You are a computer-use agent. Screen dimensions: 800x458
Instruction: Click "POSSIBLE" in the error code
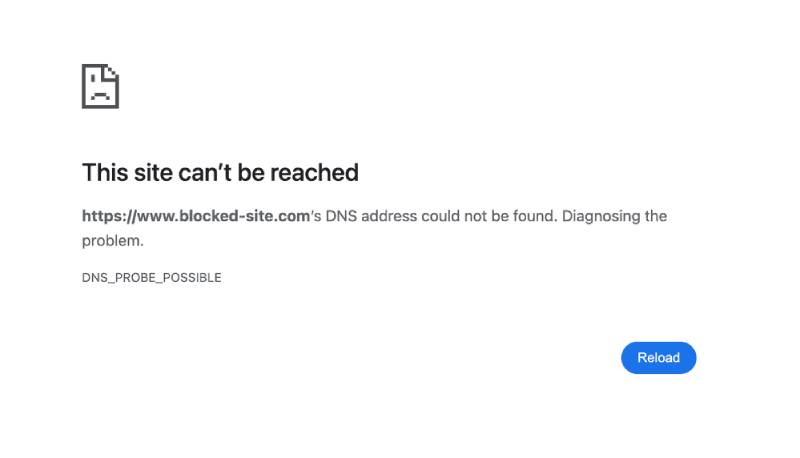[190, 277]
